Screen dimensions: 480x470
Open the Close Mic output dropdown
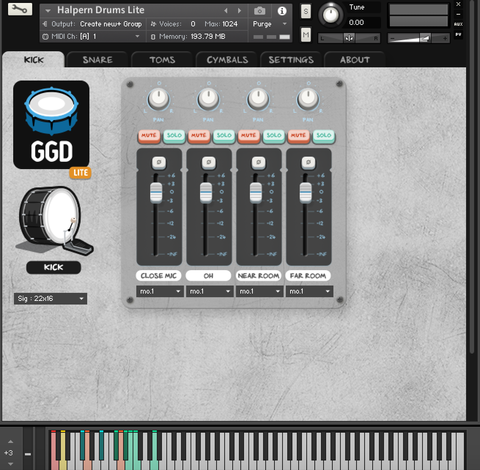tap(160, 291)
